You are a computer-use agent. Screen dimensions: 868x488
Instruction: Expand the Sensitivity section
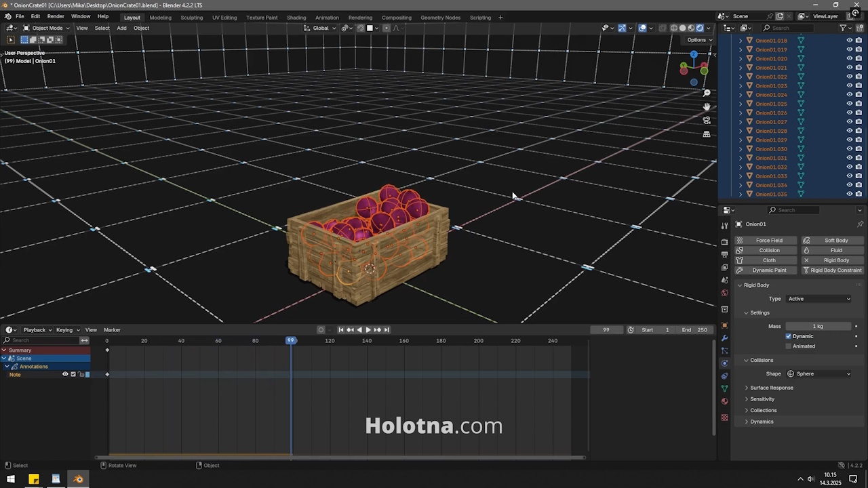point(762,399)
